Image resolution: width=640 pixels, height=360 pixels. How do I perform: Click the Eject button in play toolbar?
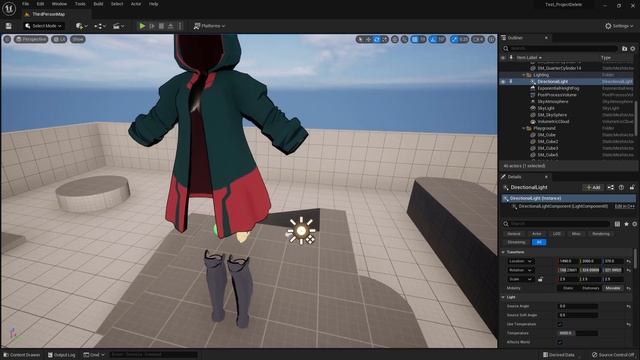point(171,26)
